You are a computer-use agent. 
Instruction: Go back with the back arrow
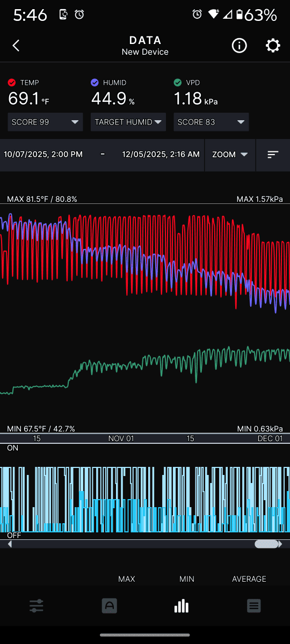click(16, 46)
